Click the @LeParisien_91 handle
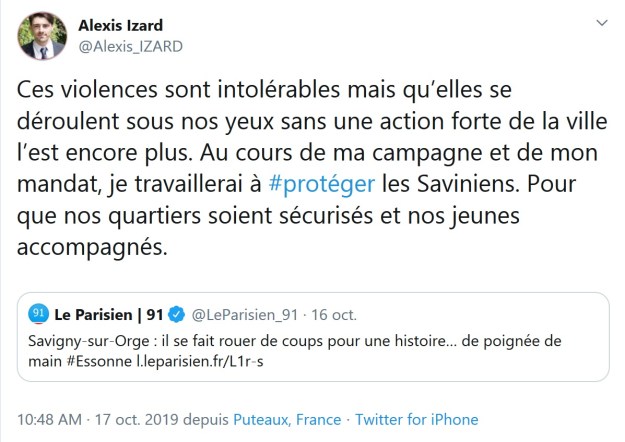 (245, 315)
